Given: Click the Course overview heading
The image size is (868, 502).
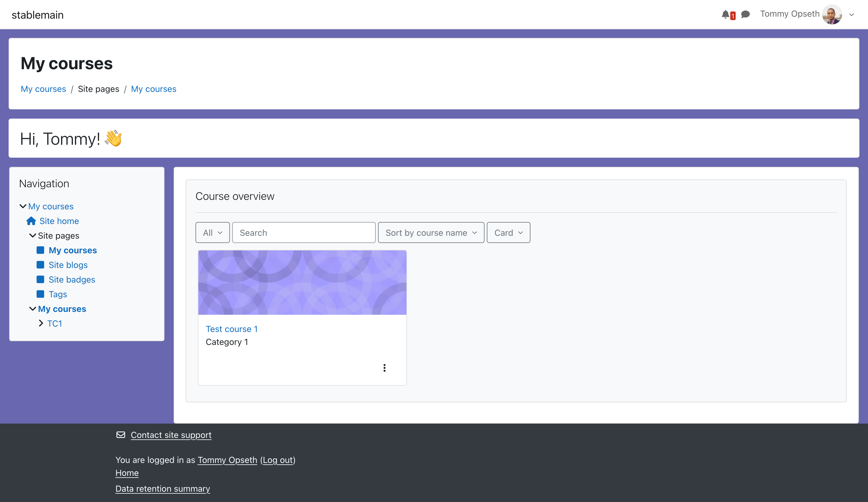Looking at the screenshot, I should [235, 196].
